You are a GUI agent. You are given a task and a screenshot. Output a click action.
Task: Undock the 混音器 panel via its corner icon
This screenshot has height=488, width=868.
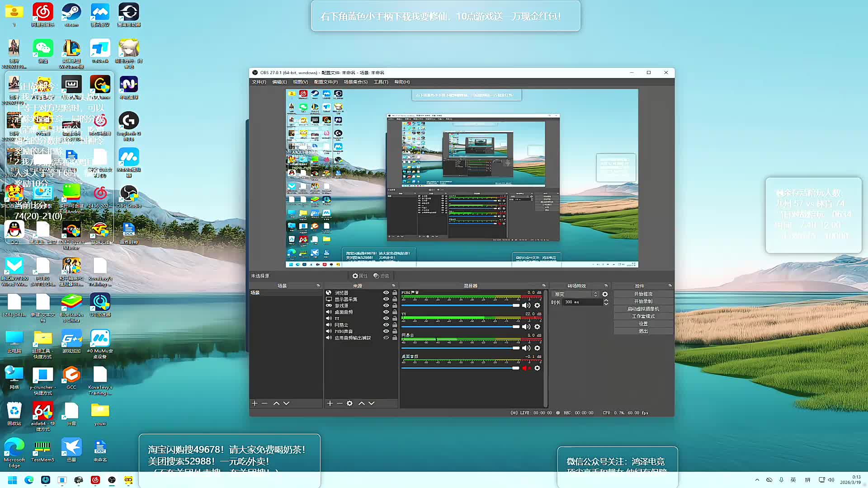click(x=544, y=286)
